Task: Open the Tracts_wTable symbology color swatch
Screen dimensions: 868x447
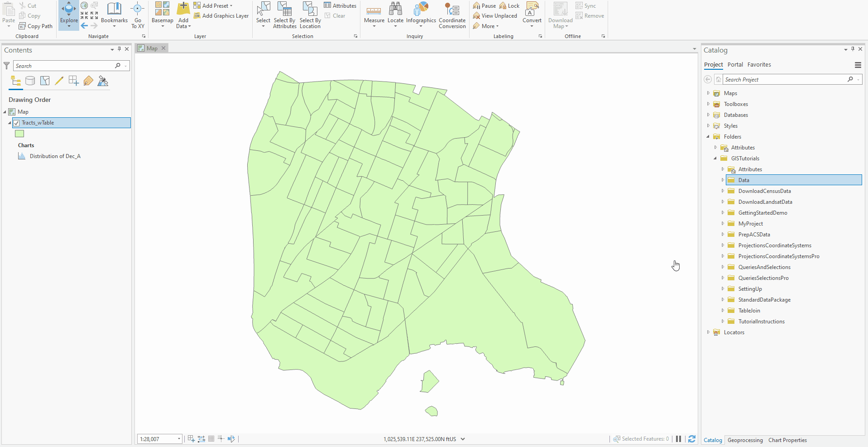Action: coord(19,133)
